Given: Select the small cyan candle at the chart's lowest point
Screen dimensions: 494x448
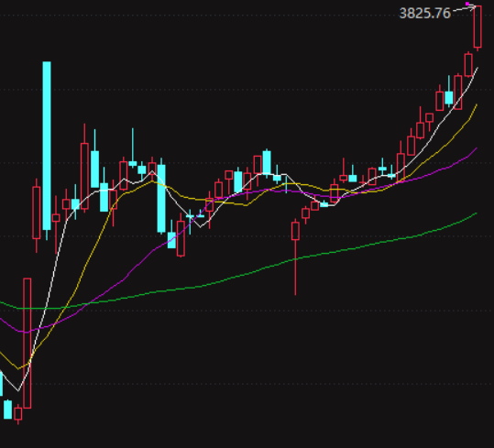Looking at the screenshot, I should [8, 410].
